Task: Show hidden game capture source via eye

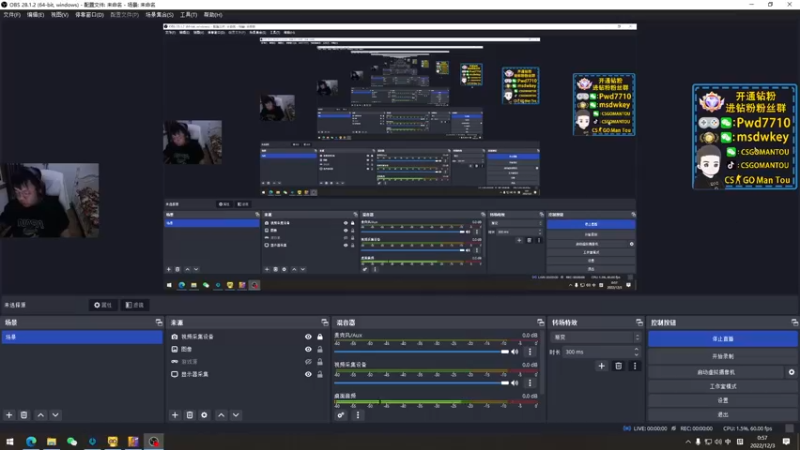Action: pos(308,362)
